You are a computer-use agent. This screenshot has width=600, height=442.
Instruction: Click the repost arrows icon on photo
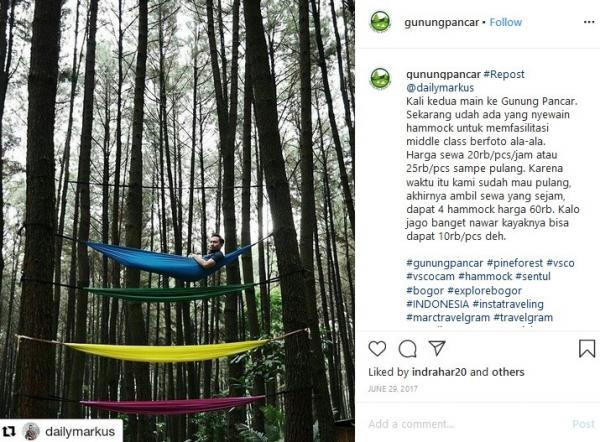9,432
